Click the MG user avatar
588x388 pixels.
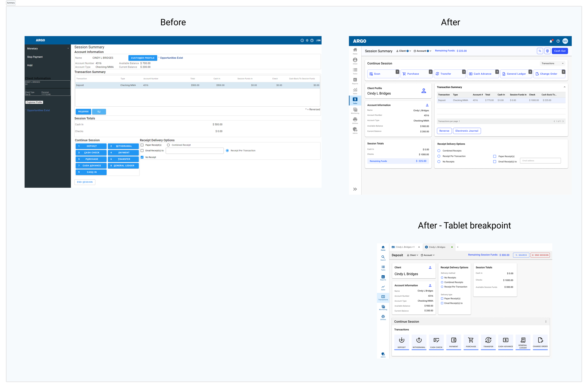565,41
